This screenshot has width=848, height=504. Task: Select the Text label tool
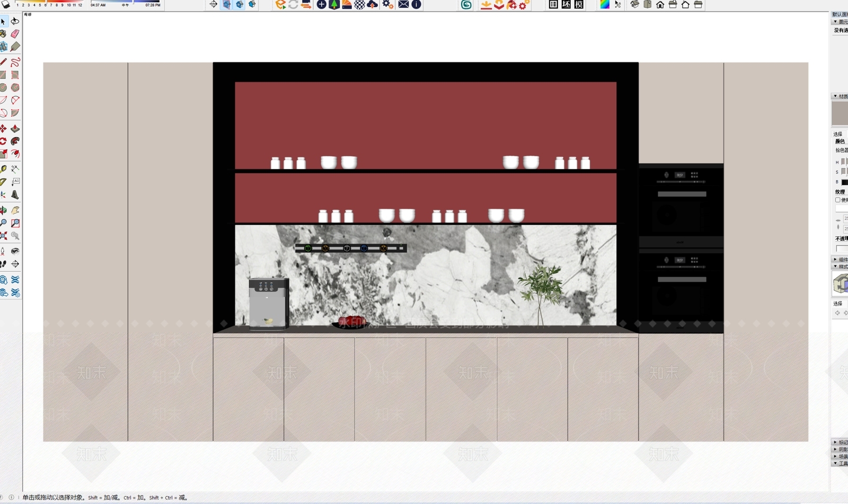(15, 182)
